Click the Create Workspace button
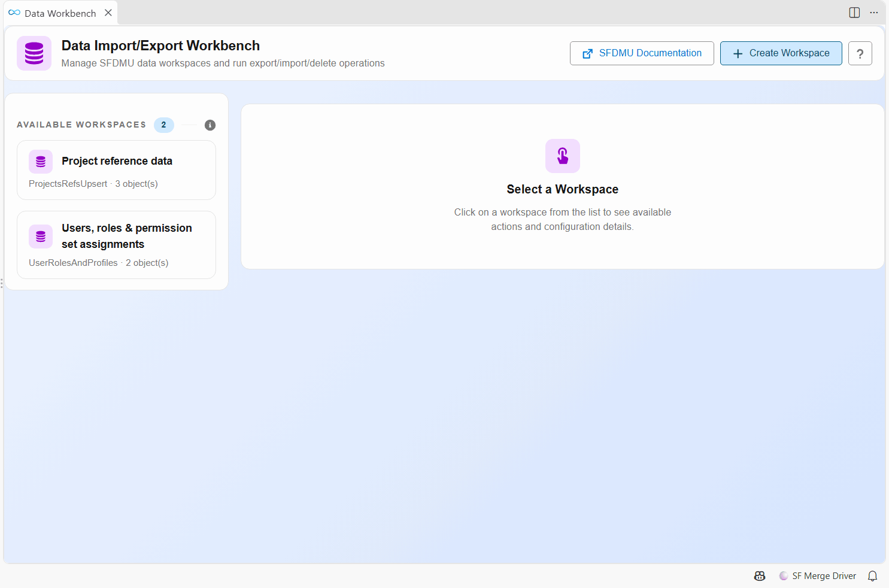Viewport: 889px width, 588px height. tap(781, 53)
